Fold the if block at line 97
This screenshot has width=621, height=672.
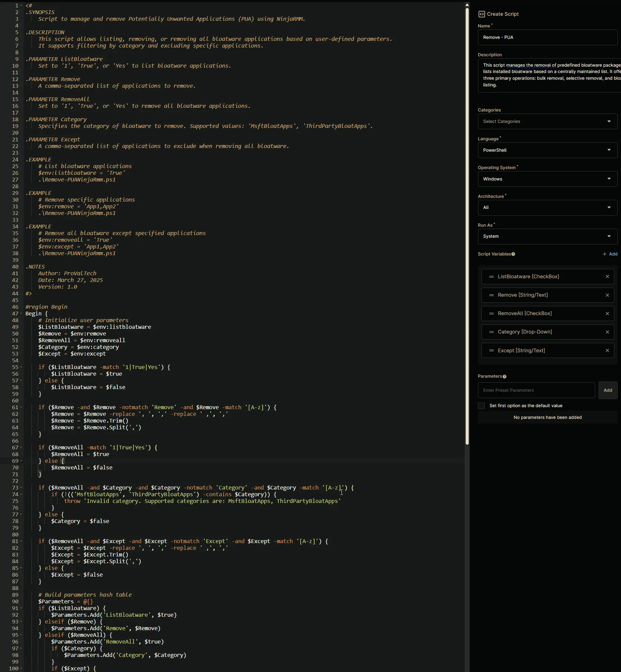pos(21,649)
